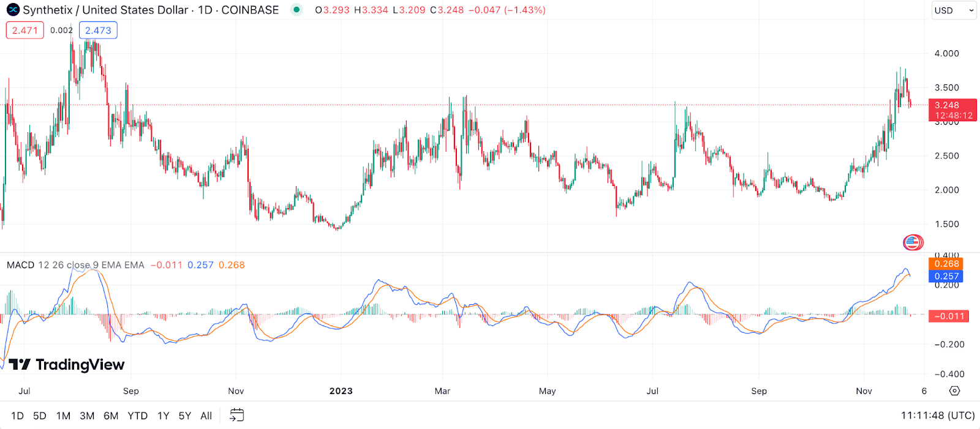
Task: Click the Synthetix / United States Dollar title
Action: (105, 10)
